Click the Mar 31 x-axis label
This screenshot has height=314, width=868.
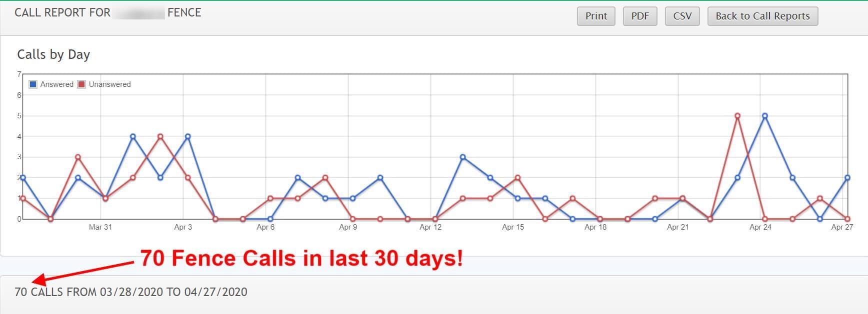pyautogui.click(x=100, y=227)
